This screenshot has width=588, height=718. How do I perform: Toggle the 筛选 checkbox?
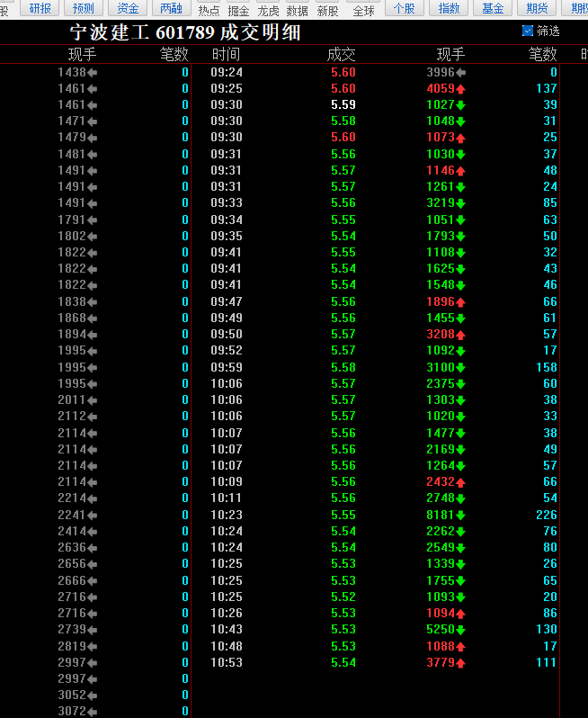point(528,31)
